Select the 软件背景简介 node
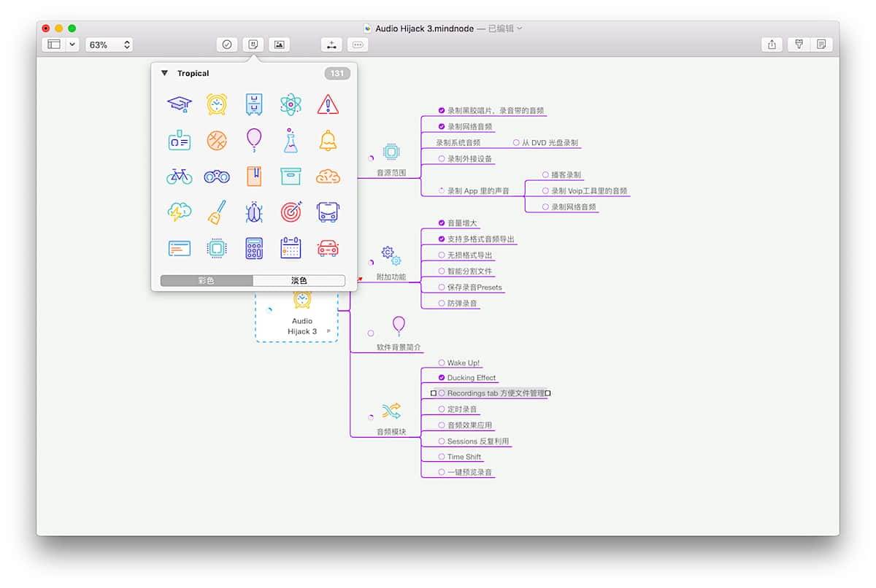This screenshot has width=876, height=588. click(399, 347)
